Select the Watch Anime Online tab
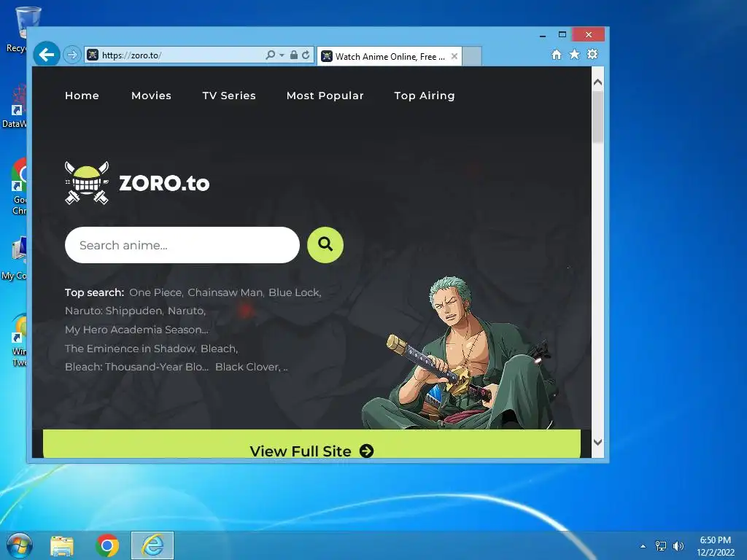Viewport: 747px width, 560px height. [x=389, y=56]
